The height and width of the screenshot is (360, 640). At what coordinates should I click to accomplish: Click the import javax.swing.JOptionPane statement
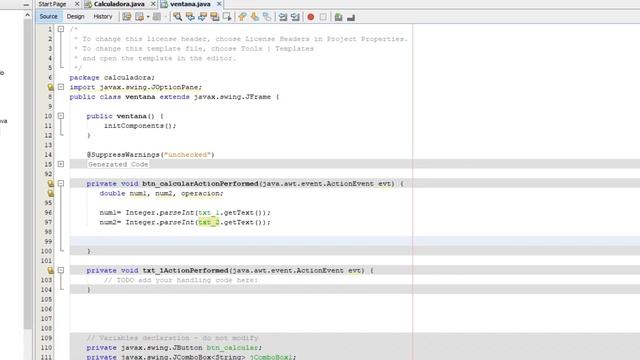(136, 87)
